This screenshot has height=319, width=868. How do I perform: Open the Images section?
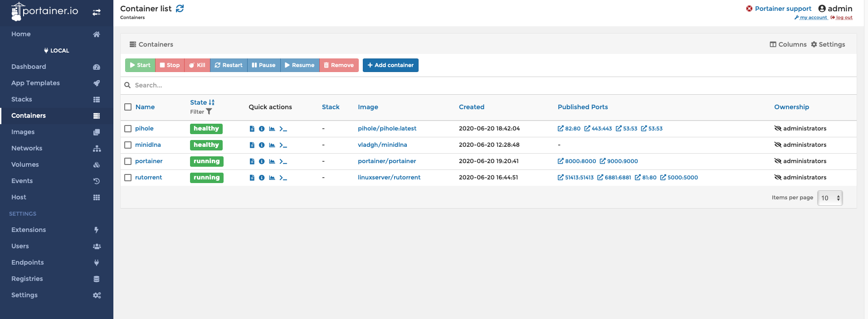tap(57, 132)
